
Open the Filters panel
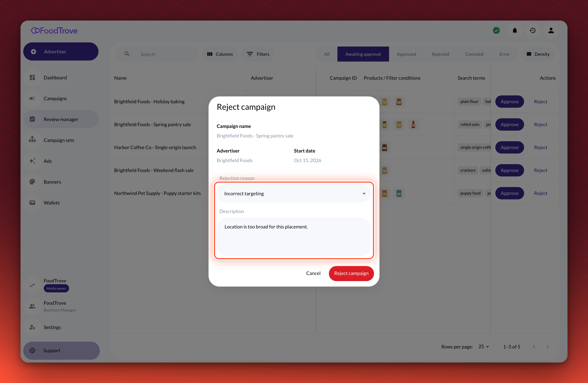[x=258, y=54]
